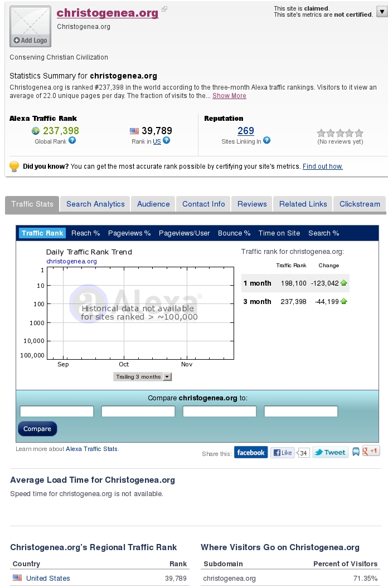Open the Trailing 3 months dropdown
This screenshot has height=588, width=388.
pyautogui.click(x=142, y=377)
